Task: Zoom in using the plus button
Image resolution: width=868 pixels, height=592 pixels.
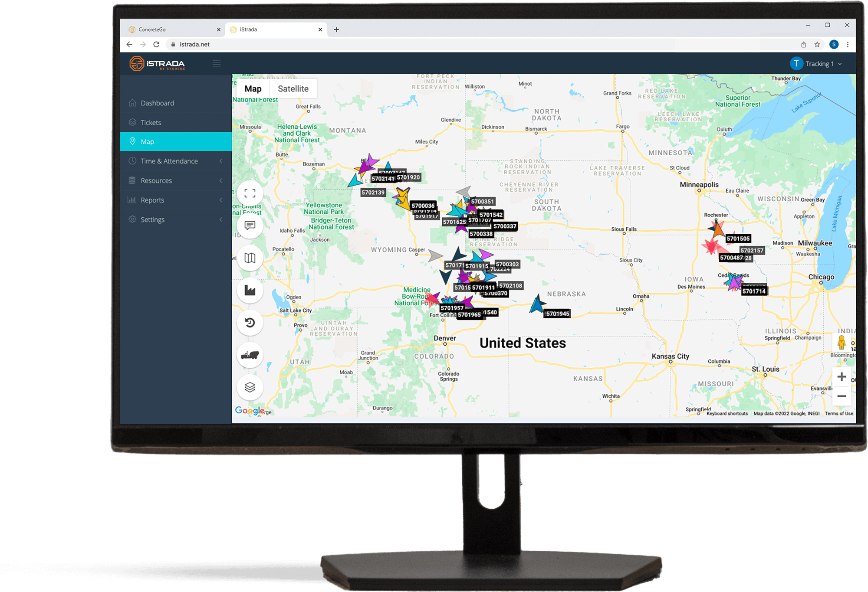Action: pyautogui.click(x=838, y=377)
